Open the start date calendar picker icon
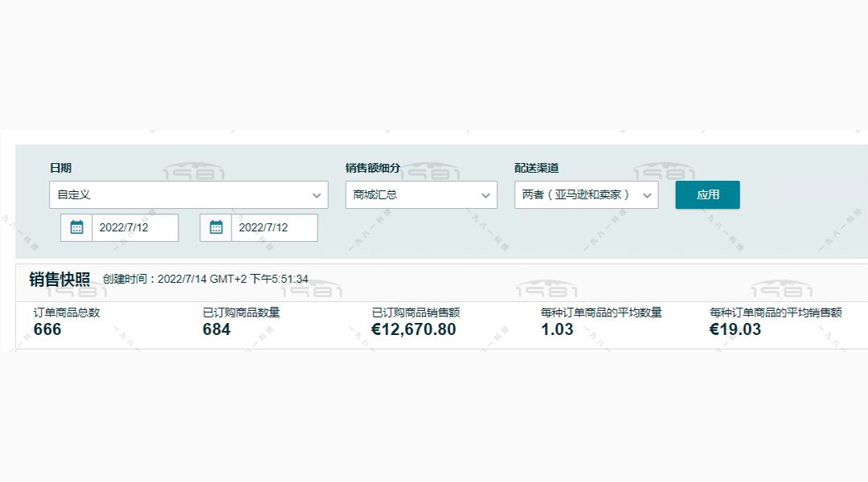Screen dimensions: 868x482 [x=76, y=227]
